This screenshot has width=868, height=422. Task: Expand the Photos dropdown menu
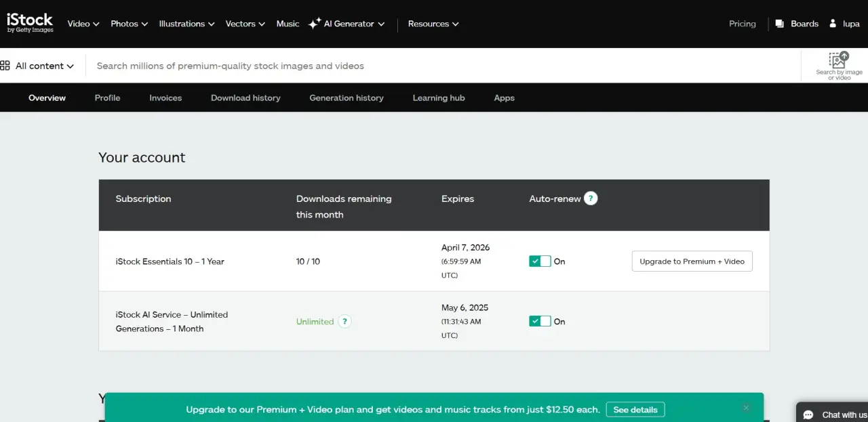tap(129, 24)
